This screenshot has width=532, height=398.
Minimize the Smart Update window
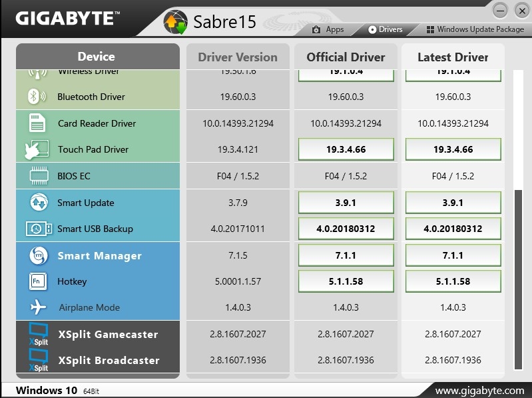[501, 11]
